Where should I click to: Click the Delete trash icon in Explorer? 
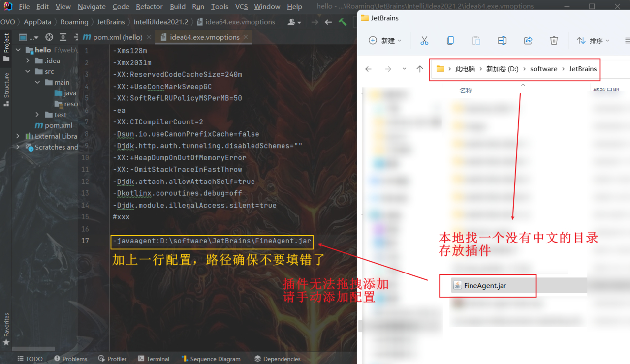(x=554, y=41)
